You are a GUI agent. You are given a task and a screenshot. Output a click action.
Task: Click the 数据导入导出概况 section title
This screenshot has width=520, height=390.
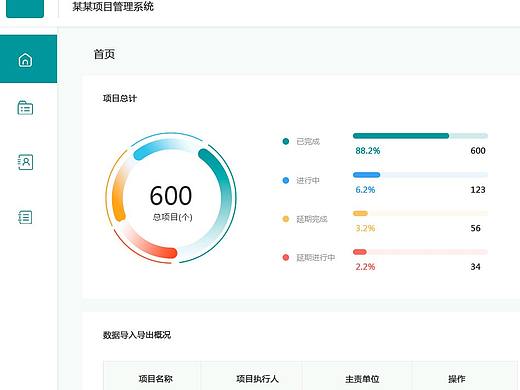(137, 335)
